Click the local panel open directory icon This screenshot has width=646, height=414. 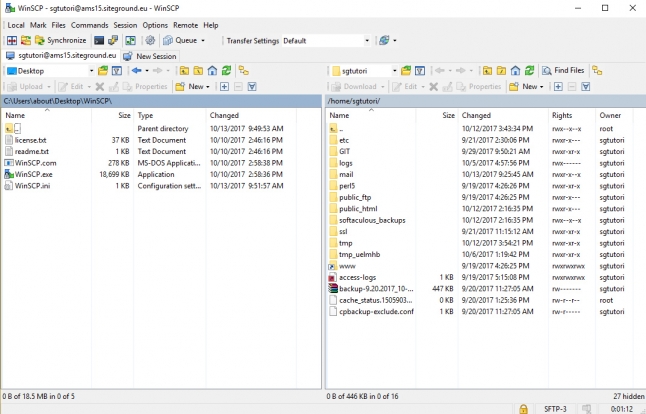click(103, 71)
